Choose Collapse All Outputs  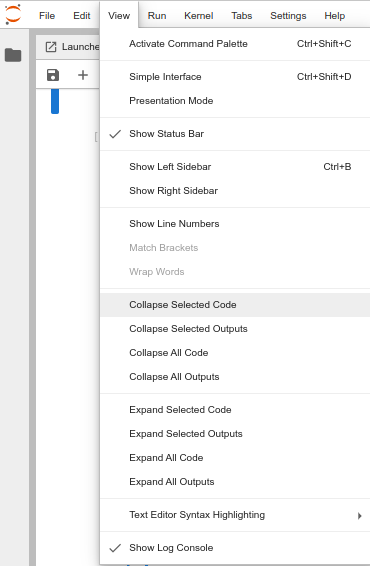[235, 377]
